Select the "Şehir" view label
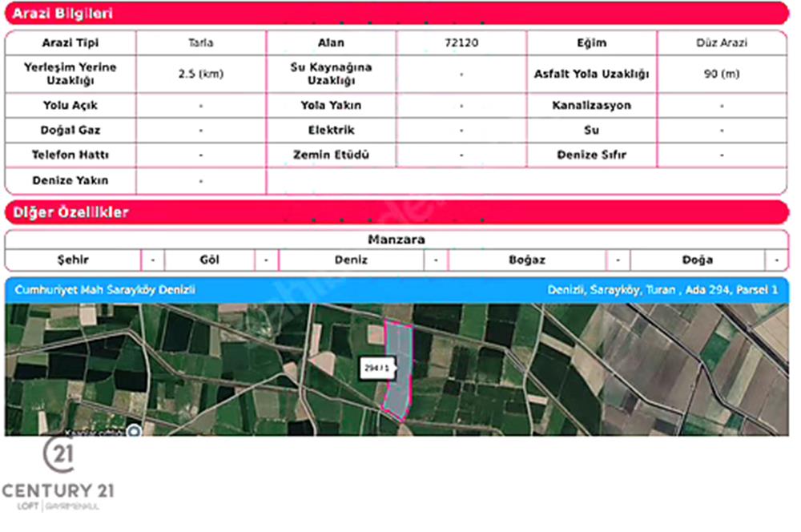 (x=73, y=260)
